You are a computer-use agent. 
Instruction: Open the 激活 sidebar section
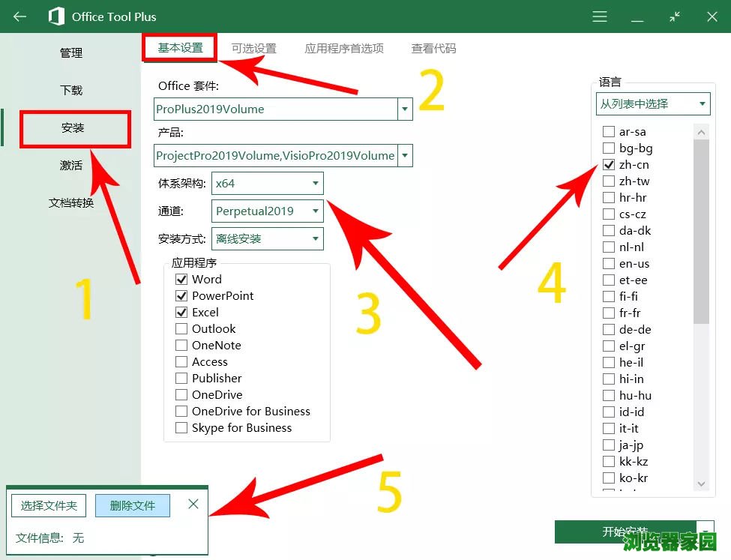coord(71,165)
